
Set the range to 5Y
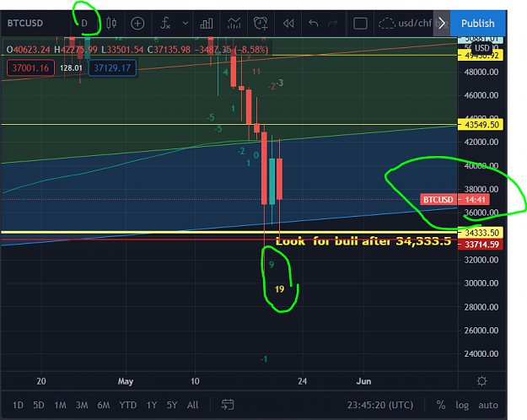[x=172, y=405]
